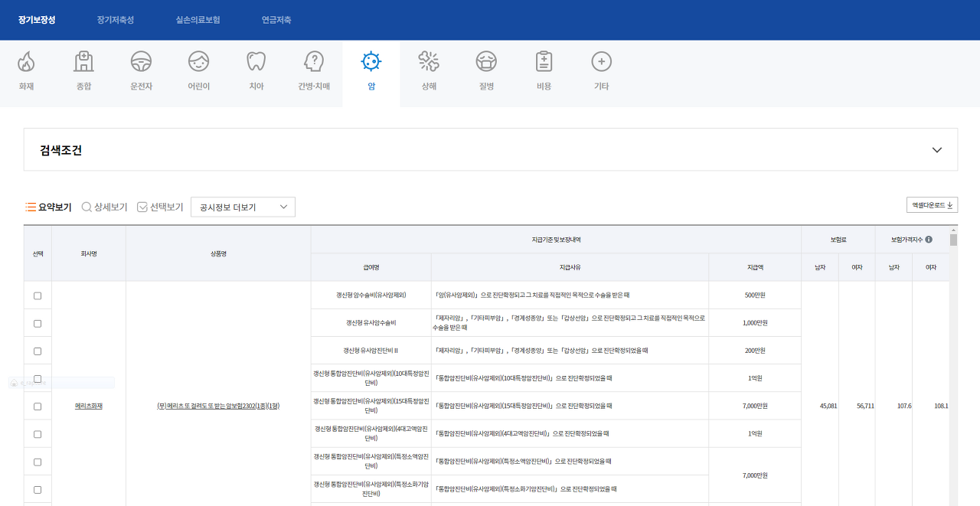
Task: Click the 보험료 column header
Action: pyautogui.click(x=839, y=240)
